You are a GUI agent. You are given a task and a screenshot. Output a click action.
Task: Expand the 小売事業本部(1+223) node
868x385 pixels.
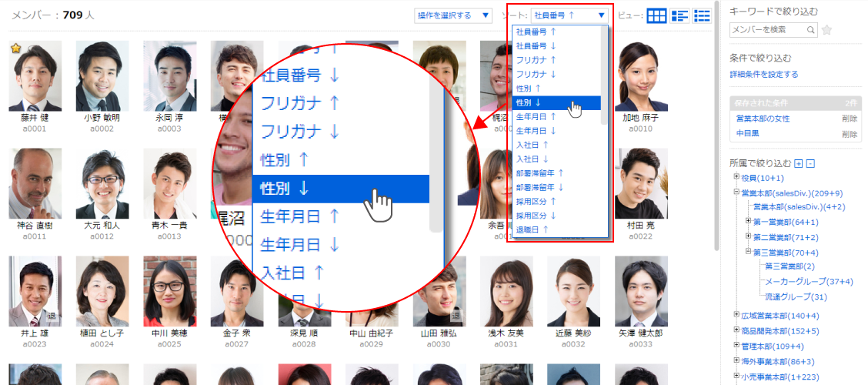tap(737, 375)
